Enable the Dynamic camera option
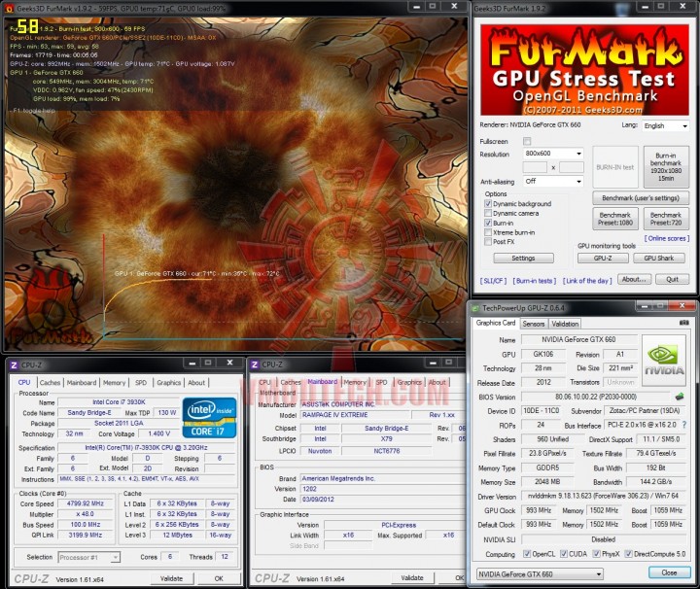 [488, 213]
